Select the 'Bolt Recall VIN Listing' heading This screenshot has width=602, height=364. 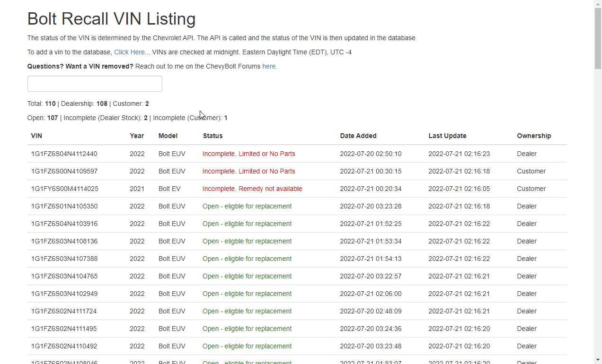coord(112,19)
